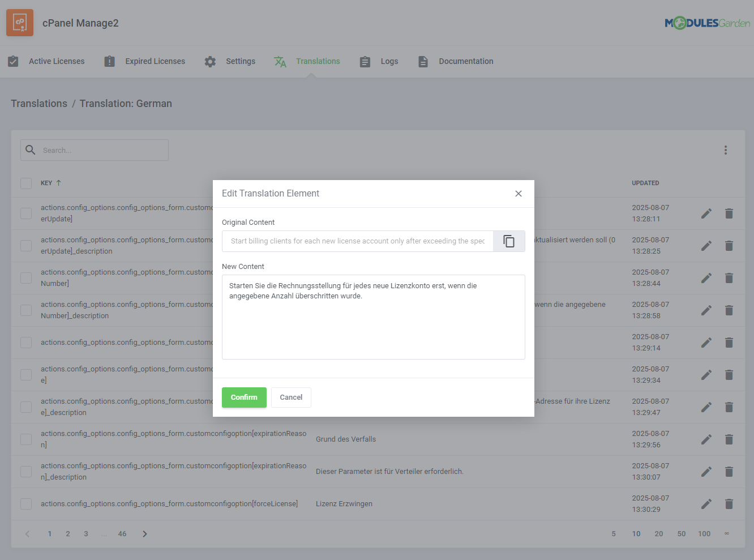The image size is (754, 560).
Task: Check the expirationReason_description row checkbox
Action: 26,471
